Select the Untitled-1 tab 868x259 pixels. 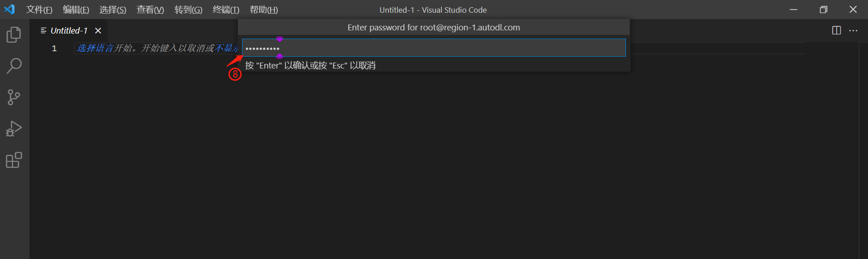tap(69, 30)
